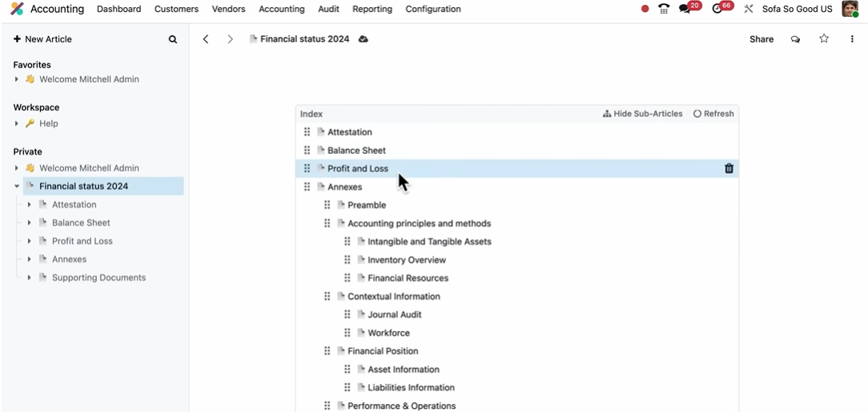Screen dimensions: 868x412
Task: Delete the Profit and Loss index entry
Action: point(729,168)
